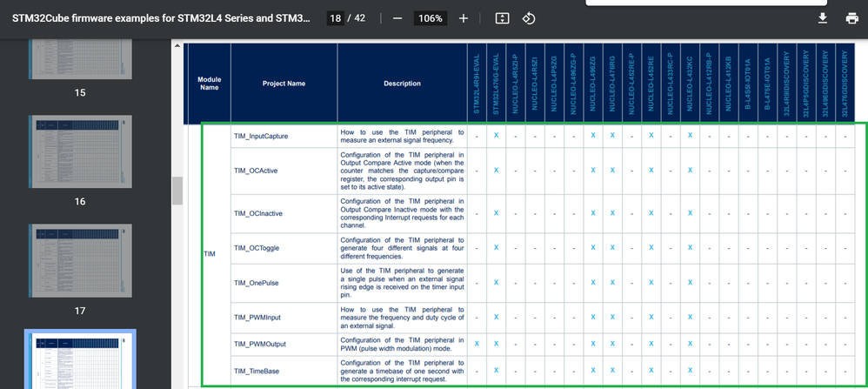This screenshot has width=868, height=389.
Task: Click the document title in the toolbar
Action: coord(161,18)
